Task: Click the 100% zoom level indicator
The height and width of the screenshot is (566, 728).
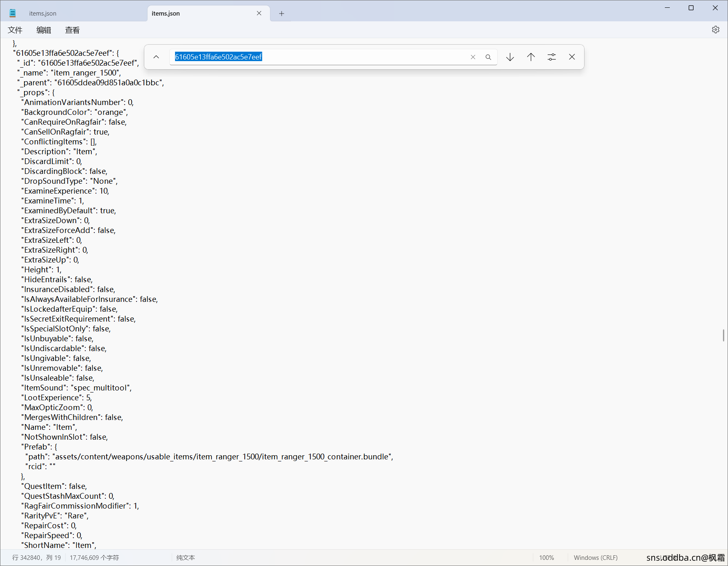Action: (546, 558)
